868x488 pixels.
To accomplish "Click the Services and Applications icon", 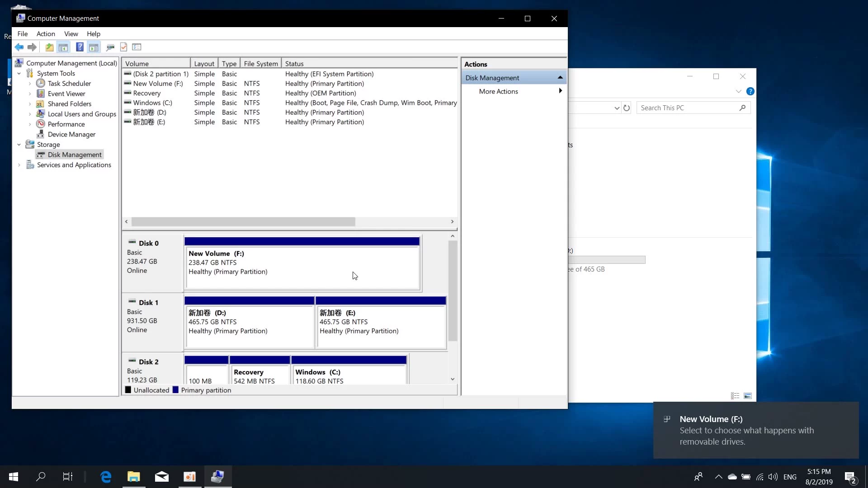I will point(30,165).
